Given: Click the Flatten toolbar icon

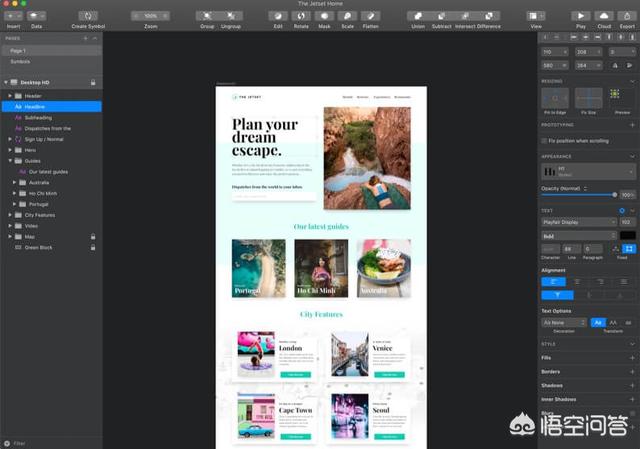Looking at the screenshot, I should point(371,16).
